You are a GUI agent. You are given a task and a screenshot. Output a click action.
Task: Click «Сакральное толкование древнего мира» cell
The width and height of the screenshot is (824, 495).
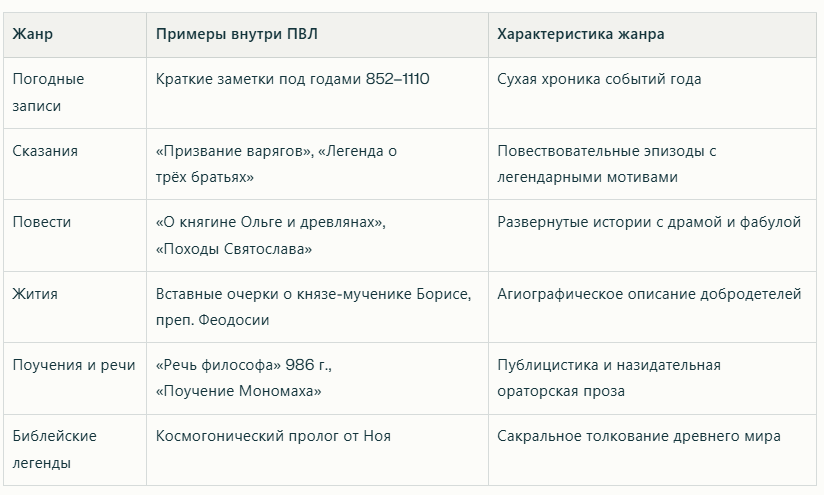[639, 436]
